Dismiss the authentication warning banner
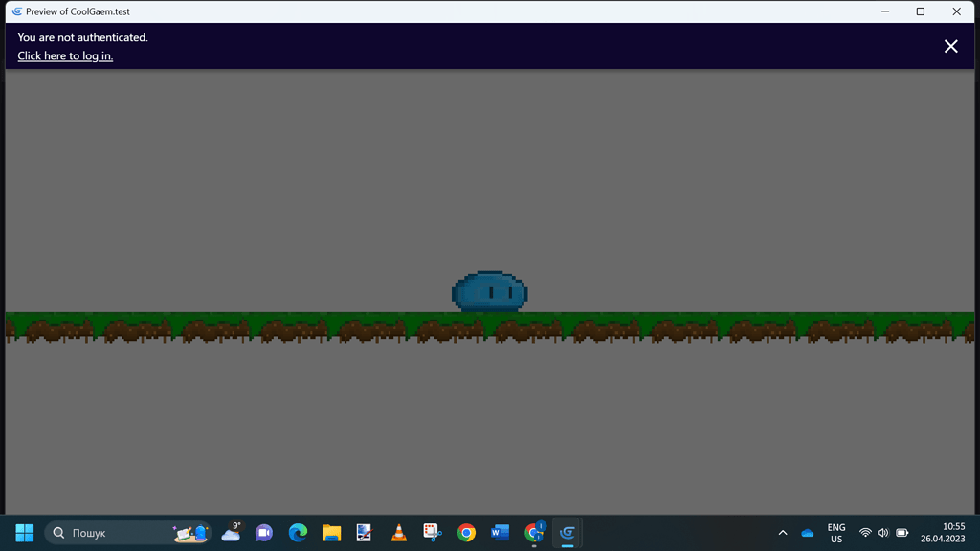Image resolution: width=980 pixels, height=551 pixels. [x=950, y=46]
